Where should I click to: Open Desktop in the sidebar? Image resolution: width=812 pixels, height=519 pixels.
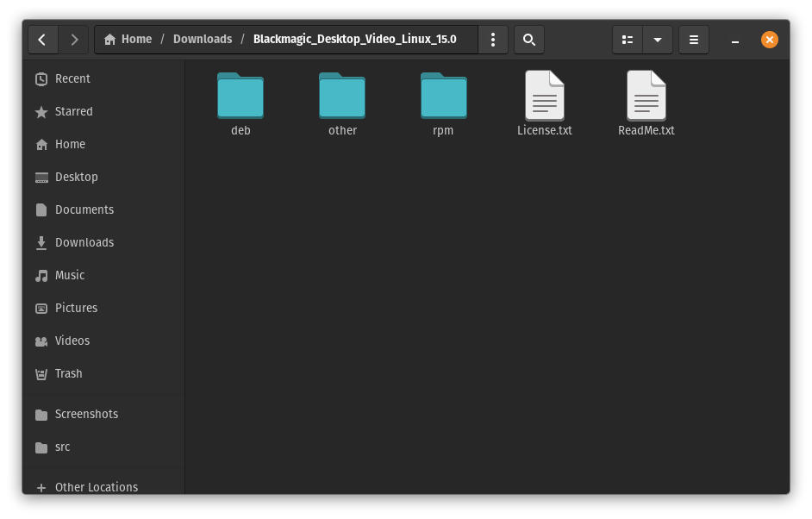(x=103, y=177)
